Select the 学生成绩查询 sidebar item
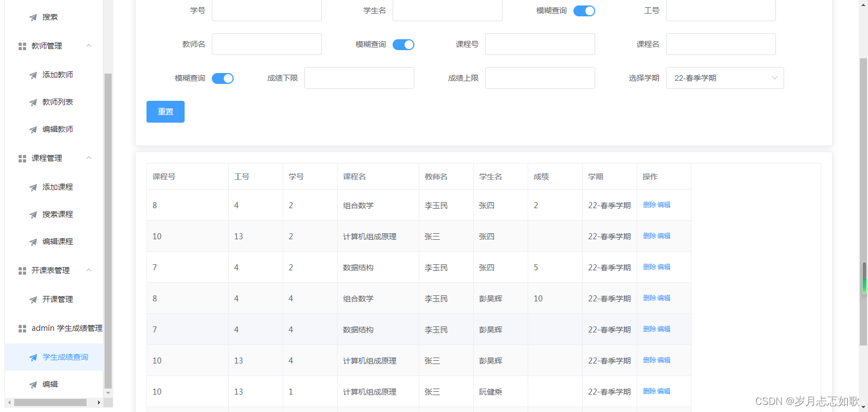Viewport: 868px width, 412px height. 54,357
